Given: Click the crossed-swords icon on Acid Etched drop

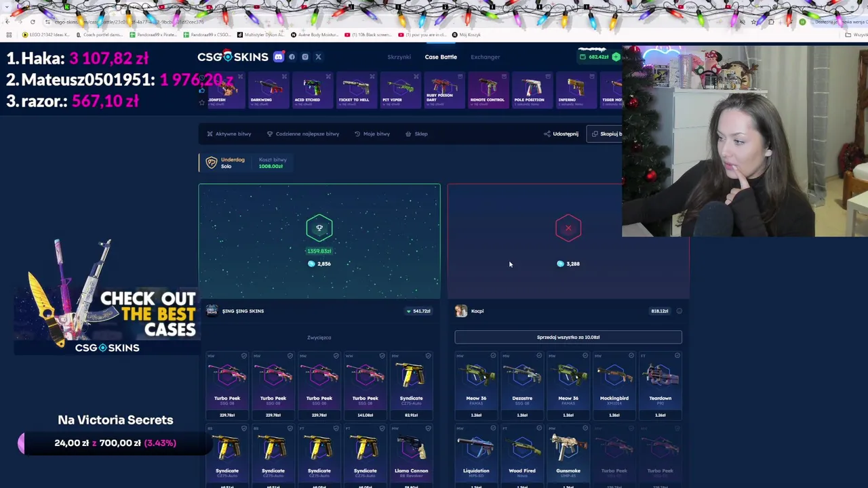Looking at the screenshot, I should 329,77.
